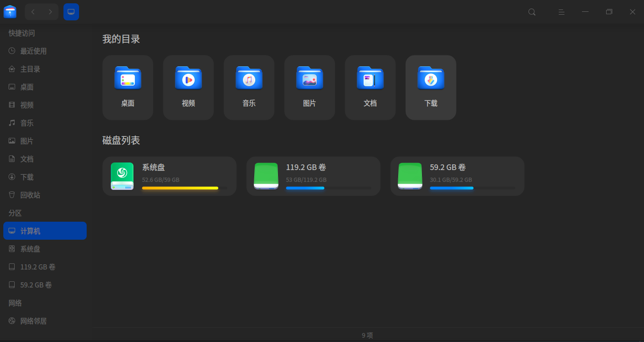This screenshot has width=644, height=342.
Task: Go forward with the right arrow button
Action: [x=50, y=12]
